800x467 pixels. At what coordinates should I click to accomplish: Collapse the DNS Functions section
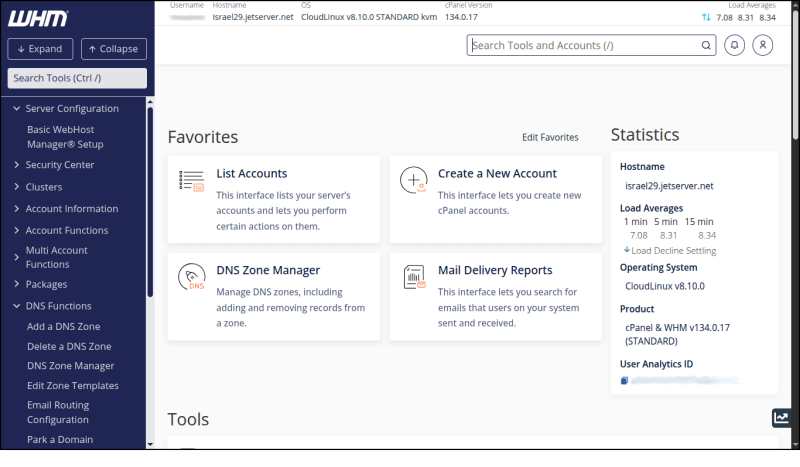tap(16, 306)
